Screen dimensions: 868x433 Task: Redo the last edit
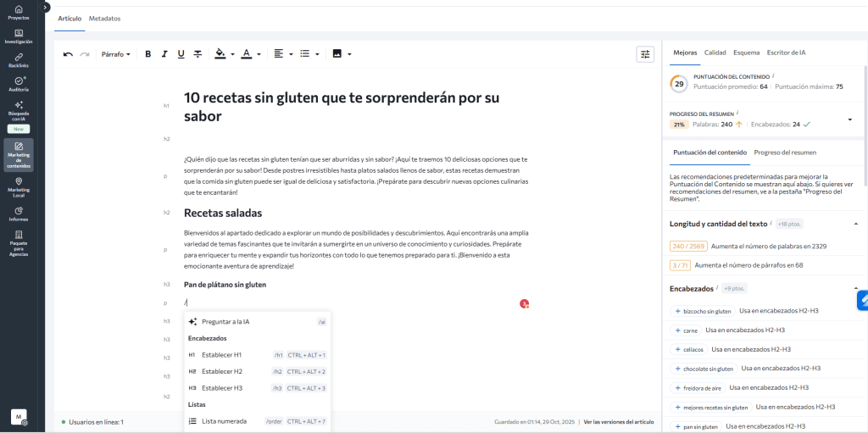[85, 54]
